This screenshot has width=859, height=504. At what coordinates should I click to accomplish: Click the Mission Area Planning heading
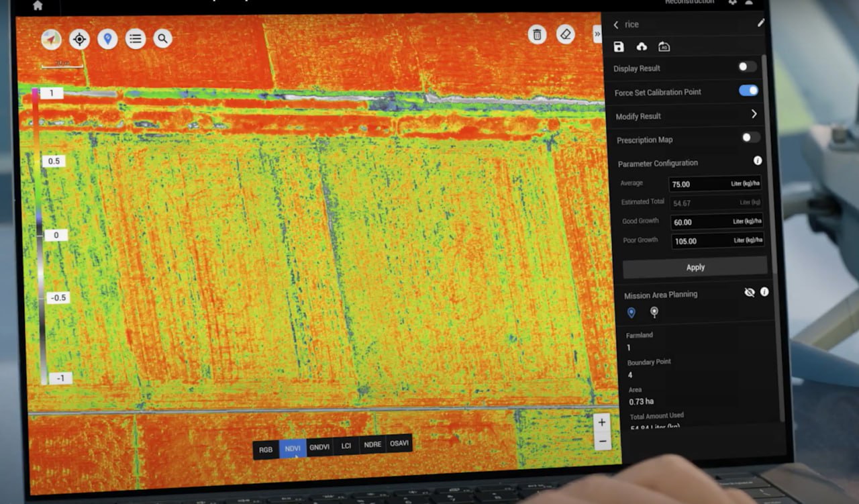point(660,295)
